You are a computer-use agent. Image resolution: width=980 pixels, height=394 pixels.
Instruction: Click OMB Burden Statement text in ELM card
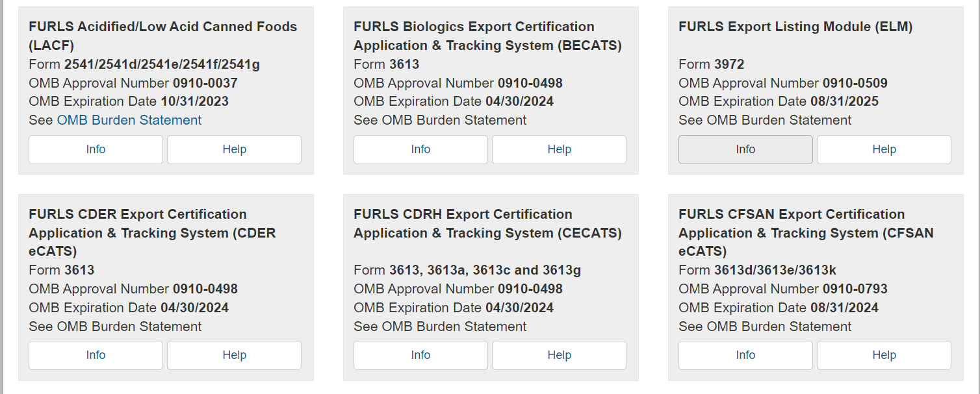[779, 120]
